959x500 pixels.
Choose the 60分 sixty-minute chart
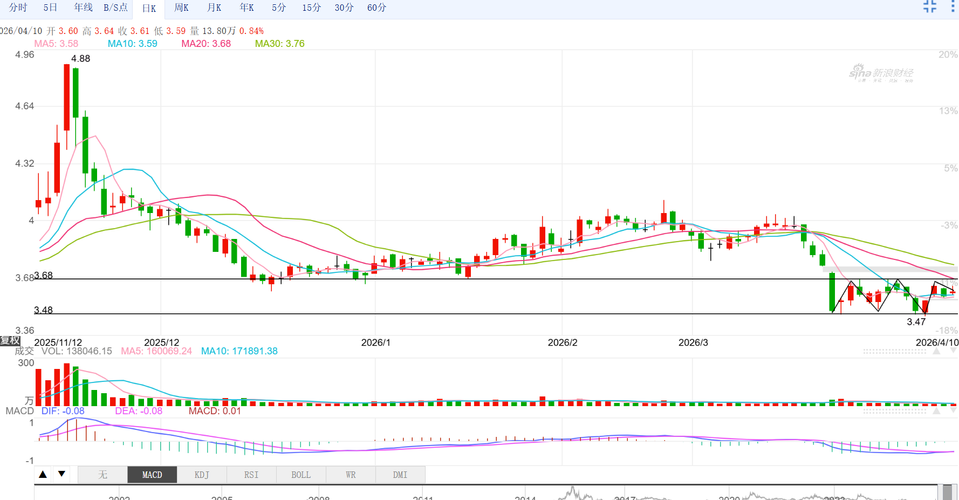point(377,7)
